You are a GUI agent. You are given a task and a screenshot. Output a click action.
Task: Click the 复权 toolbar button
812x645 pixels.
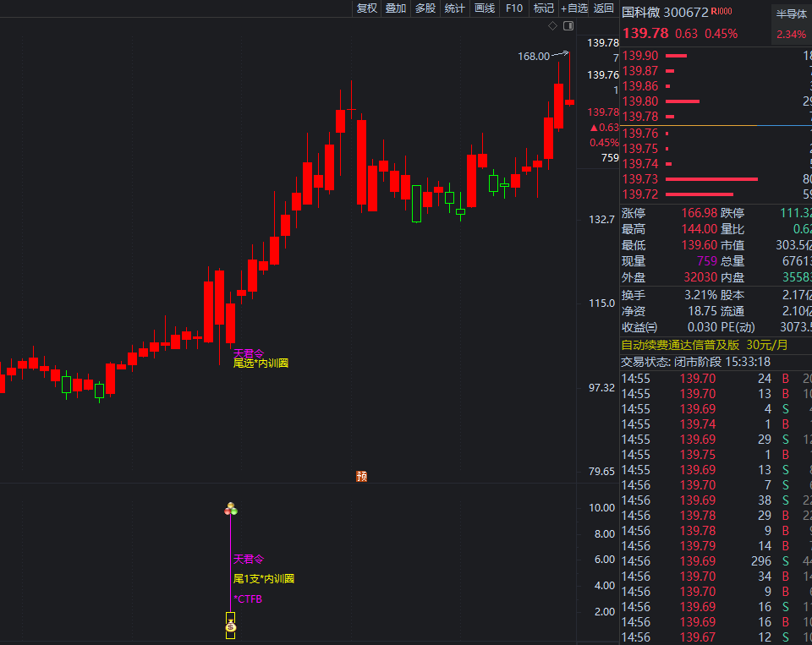click(366, 8)
